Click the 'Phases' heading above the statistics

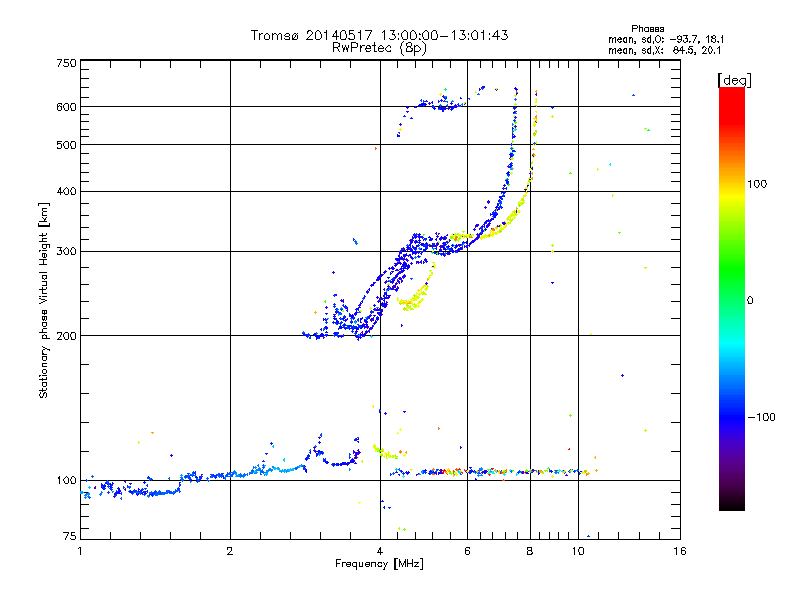(x=647, y=29)
